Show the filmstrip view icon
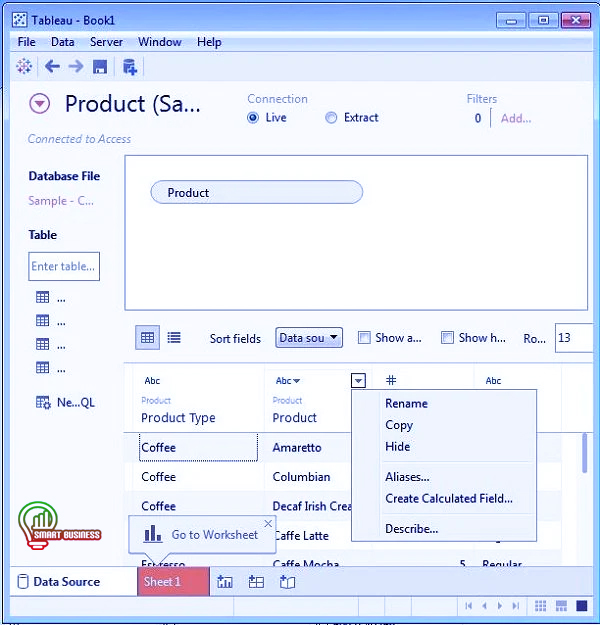 coord(561,606)
